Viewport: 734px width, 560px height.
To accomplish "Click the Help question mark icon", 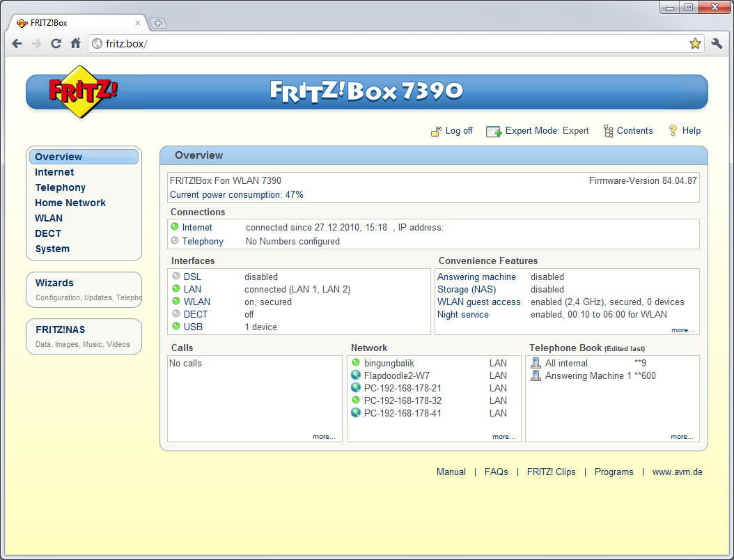I will 673,130.
